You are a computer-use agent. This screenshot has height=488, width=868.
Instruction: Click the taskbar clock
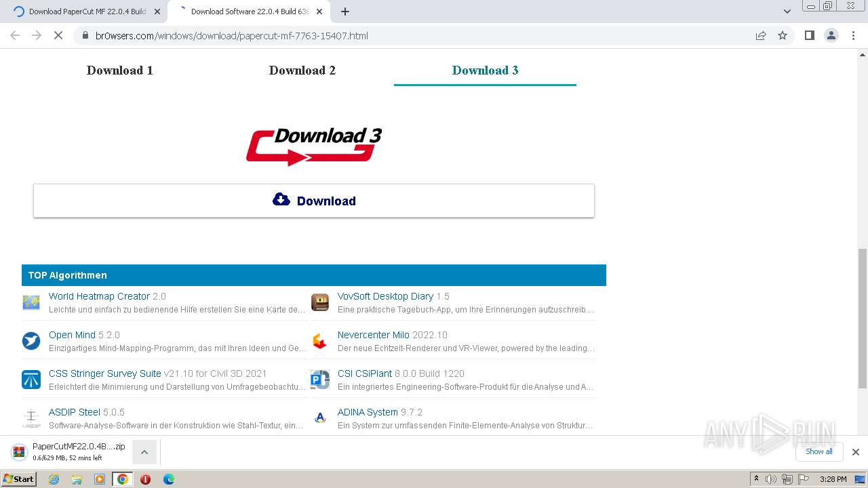(833, 479)
